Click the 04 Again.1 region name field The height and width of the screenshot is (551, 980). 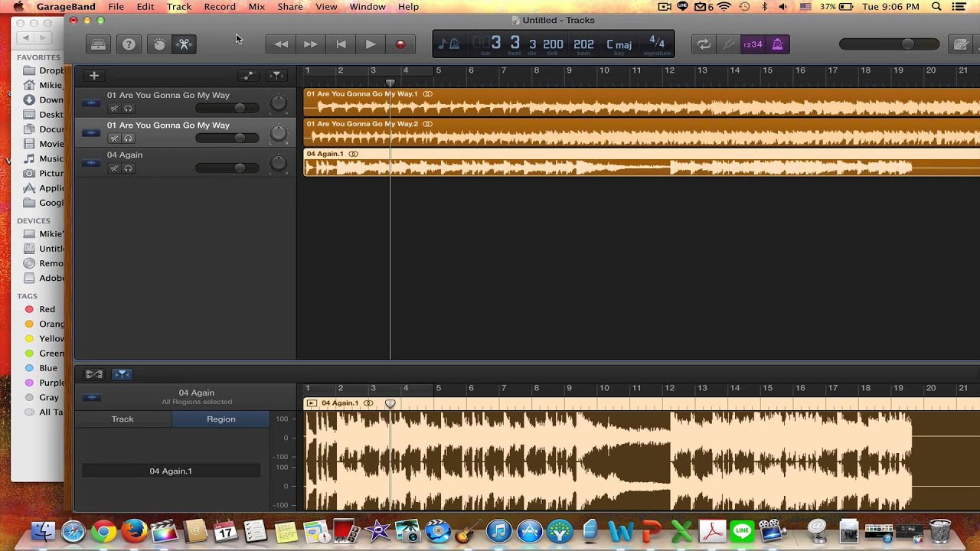171,471
